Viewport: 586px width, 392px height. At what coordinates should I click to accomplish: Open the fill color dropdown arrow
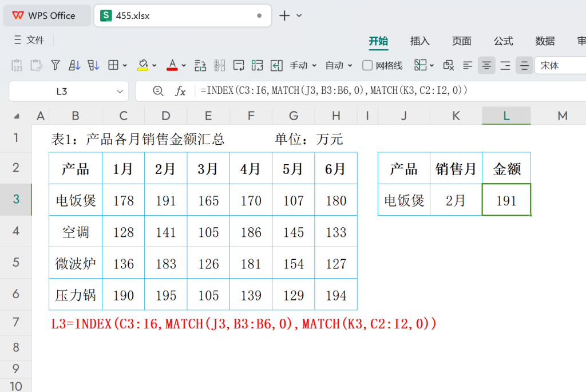[154, 66]
